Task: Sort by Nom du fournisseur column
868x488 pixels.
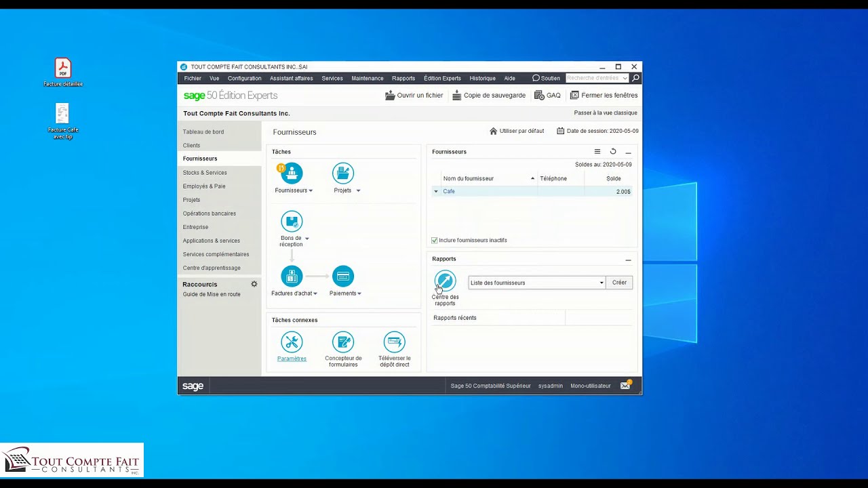Action: [x=488, y=178]
